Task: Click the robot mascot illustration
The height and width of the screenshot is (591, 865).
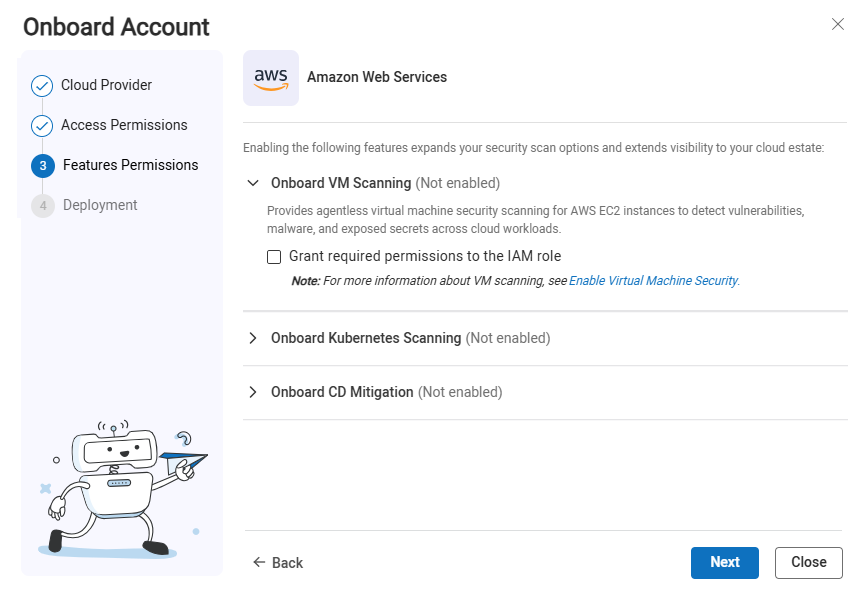Action: tap(120, 487)
